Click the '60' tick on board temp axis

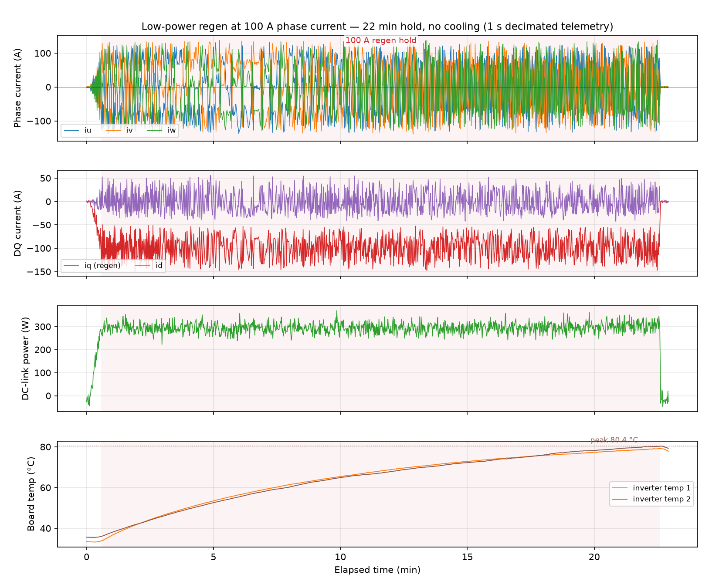(46, 487)
